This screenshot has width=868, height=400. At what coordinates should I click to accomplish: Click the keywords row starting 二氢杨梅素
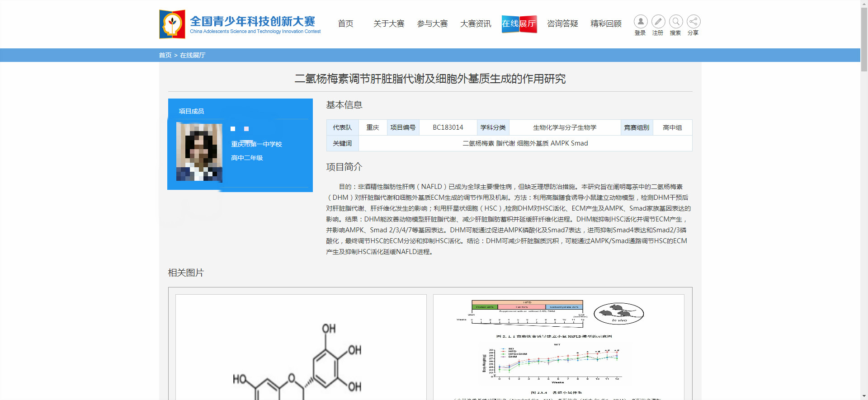click(x=525, y=143)
